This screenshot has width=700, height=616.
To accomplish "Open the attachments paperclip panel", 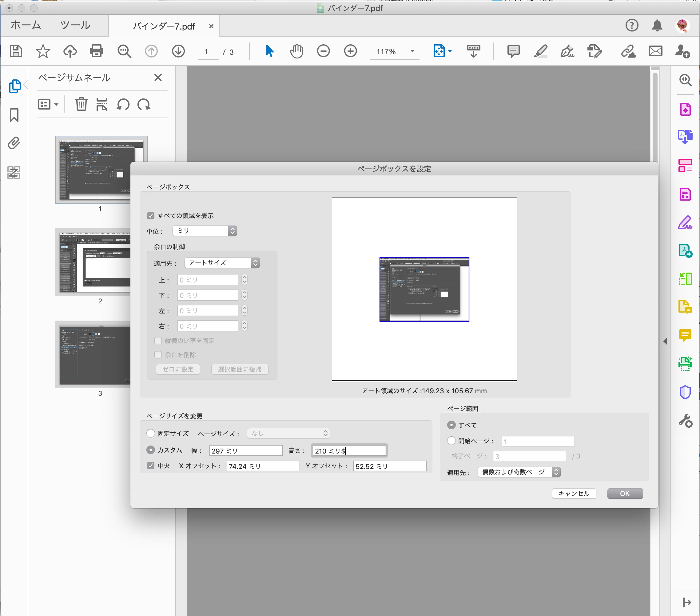I will point(14,143).
